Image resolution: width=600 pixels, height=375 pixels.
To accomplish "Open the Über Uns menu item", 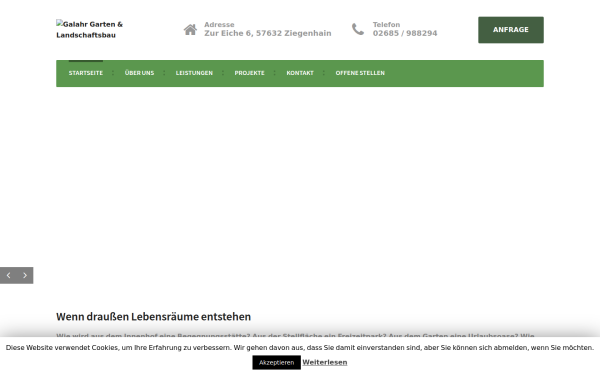I will pyautogui.click(x=139, y=73).
